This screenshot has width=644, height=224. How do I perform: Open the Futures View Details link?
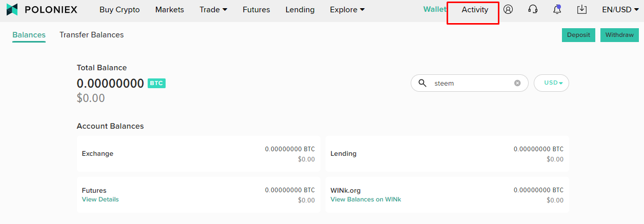click(100, 199)
